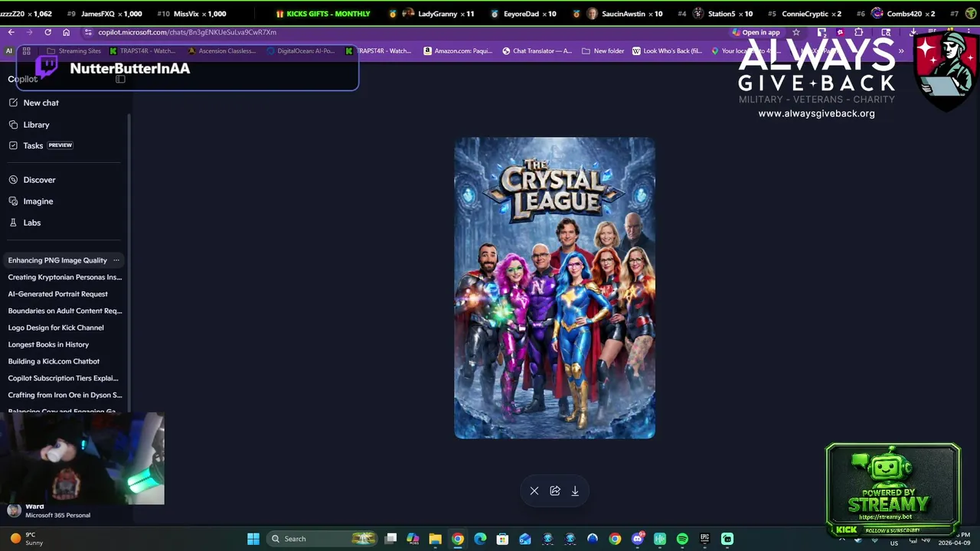Open the Crystal League image thumbnail
Image resolution: width=980 pixels, height=551 pixels.
point(554,288)
